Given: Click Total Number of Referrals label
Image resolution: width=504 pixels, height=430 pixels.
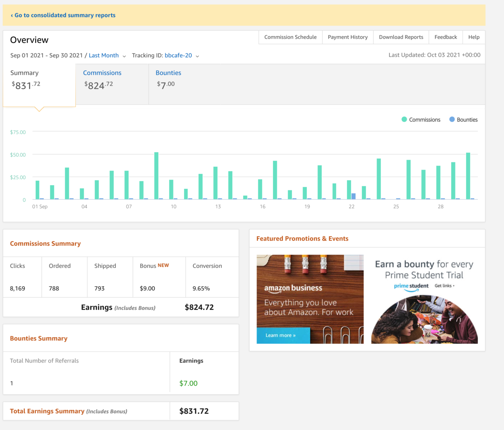Looking at the screenshot, I should coord(44,361).
